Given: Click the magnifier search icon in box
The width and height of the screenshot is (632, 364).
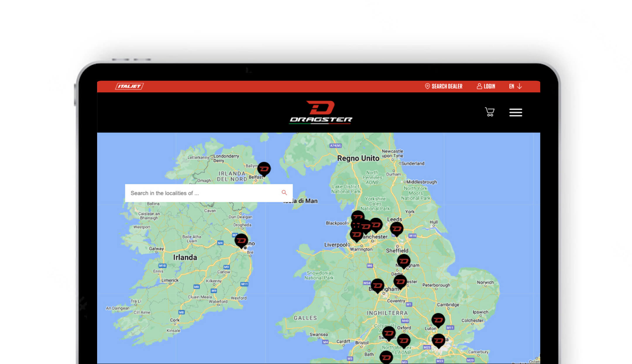Looking at the screenshot, I should coord(284,192).
